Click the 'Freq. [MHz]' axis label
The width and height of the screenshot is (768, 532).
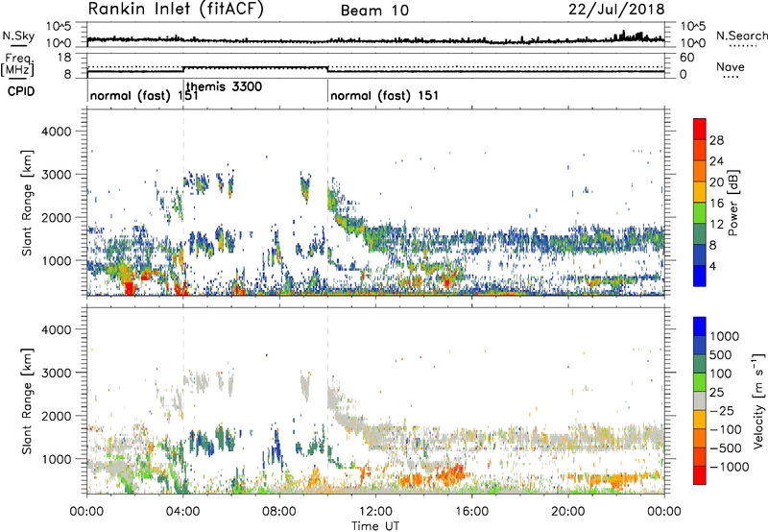click(18, 64)
